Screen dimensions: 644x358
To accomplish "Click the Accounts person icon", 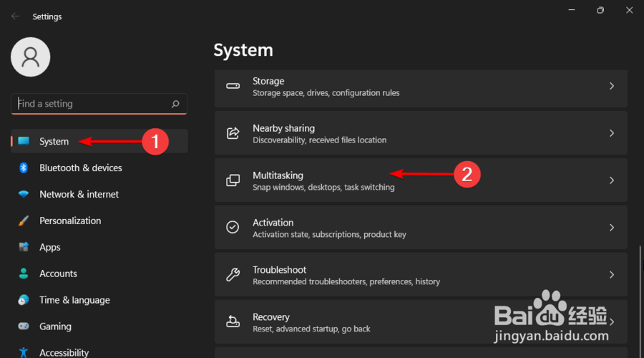I will (x=24, y=274).
